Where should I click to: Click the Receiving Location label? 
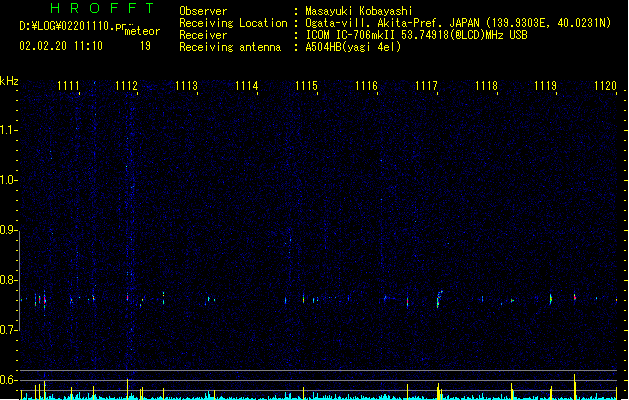tap(233, 23)
